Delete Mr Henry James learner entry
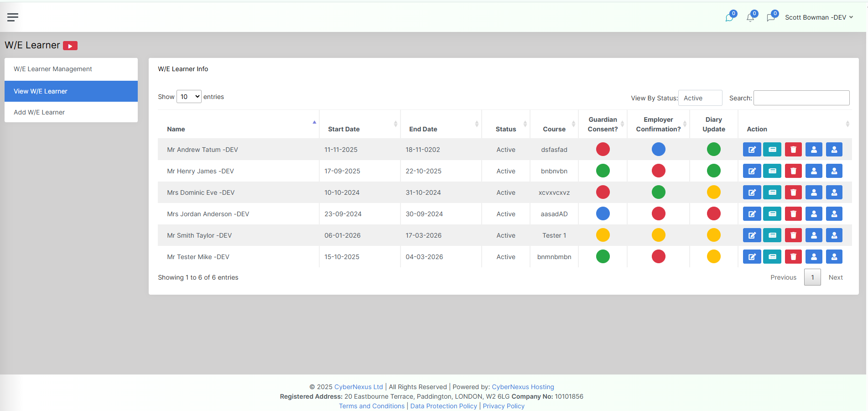 (793, 171)
